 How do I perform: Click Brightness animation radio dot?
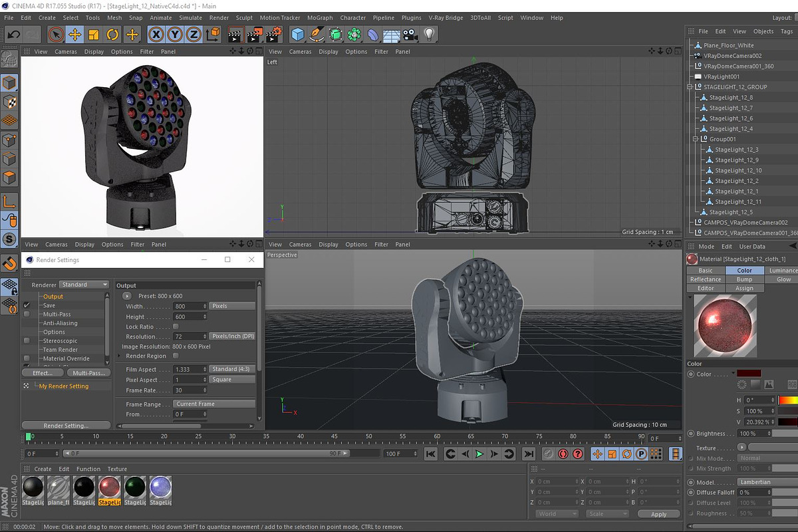(691, 434)
